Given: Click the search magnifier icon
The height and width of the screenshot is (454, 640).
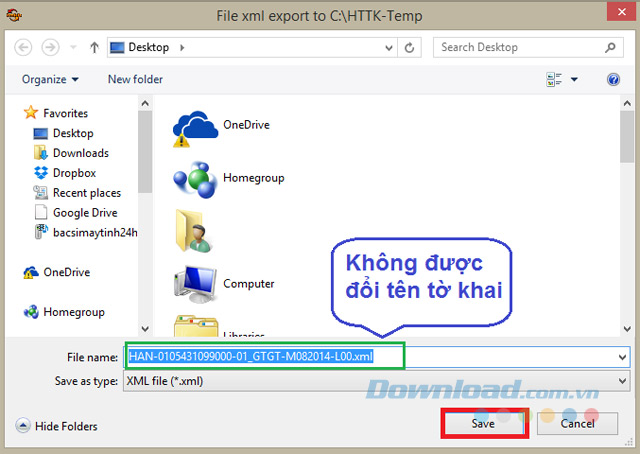Looking at the screenshot, I should (x=610, y=47).
